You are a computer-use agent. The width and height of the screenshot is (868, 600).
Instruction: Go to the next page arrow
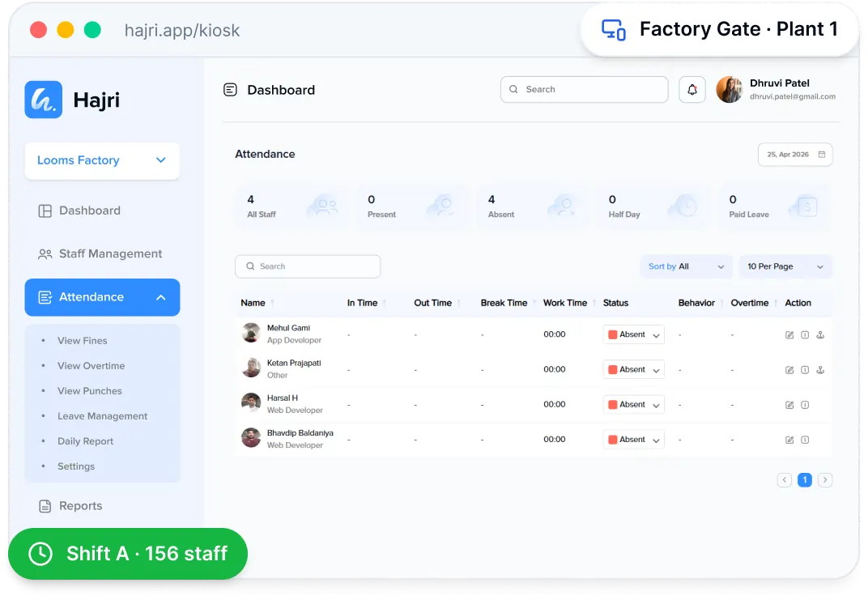coord(825,480)
